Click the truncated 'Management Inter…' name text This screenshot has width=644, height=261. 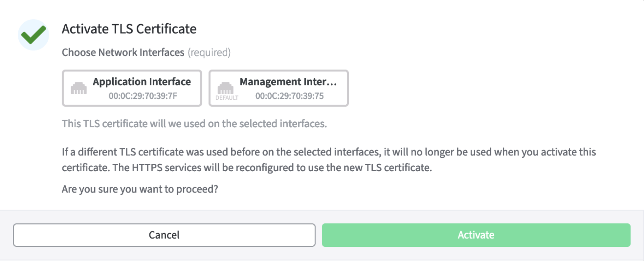[x=288, y=82]
